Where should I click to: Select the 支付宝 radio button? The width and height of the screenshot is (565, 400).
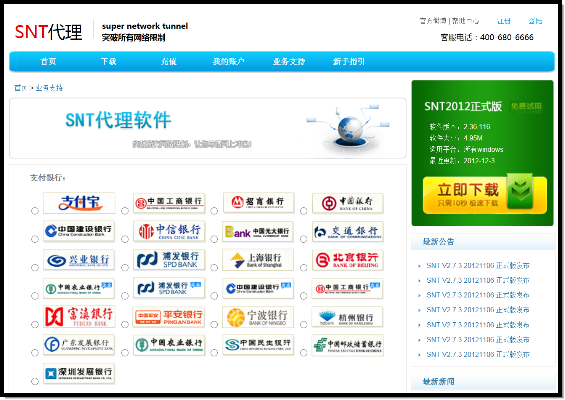[35, 211]
